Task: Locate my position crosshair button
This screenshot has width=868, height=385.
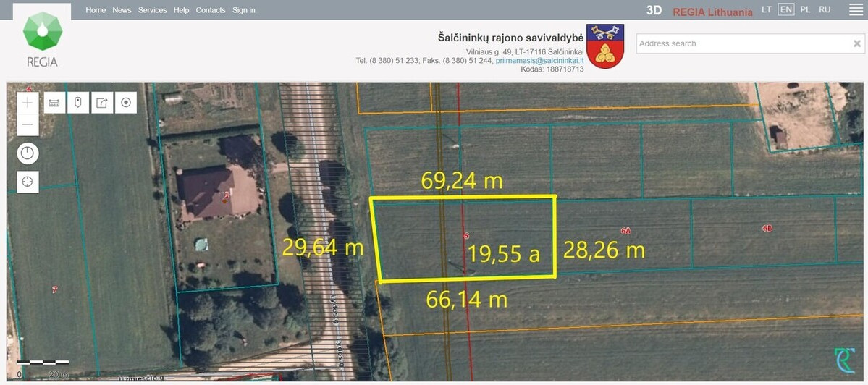Action: 28,182
